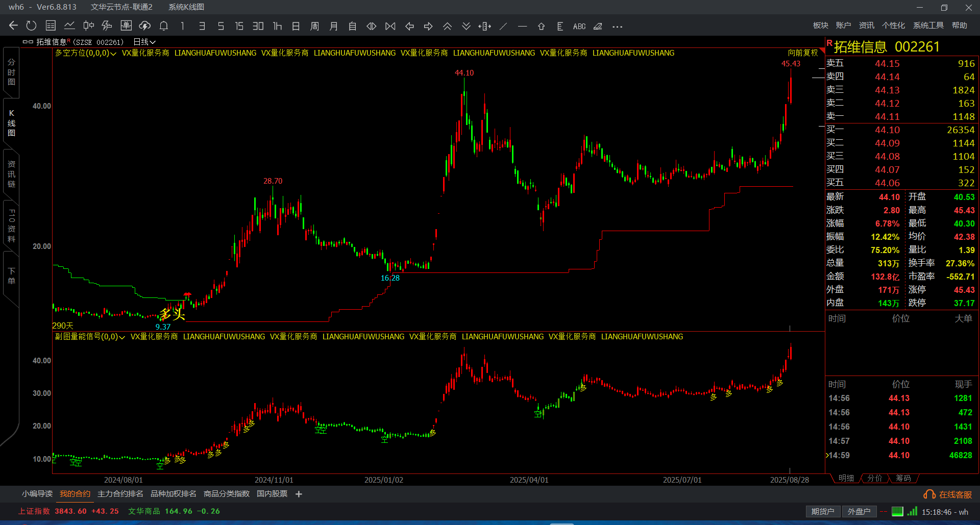Viewport: 980px width, 525px height.
Task: Add a new tab with plus button
Action: coord(299,494)
